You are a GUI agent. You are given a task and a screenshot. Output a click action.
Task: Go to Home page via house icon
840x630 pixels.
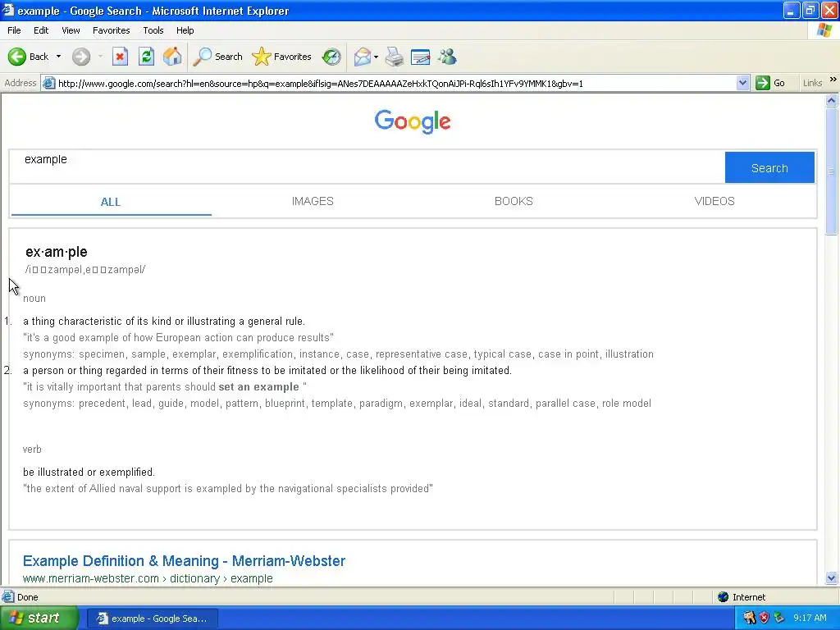pyautogui.click(x=172, y=57)
